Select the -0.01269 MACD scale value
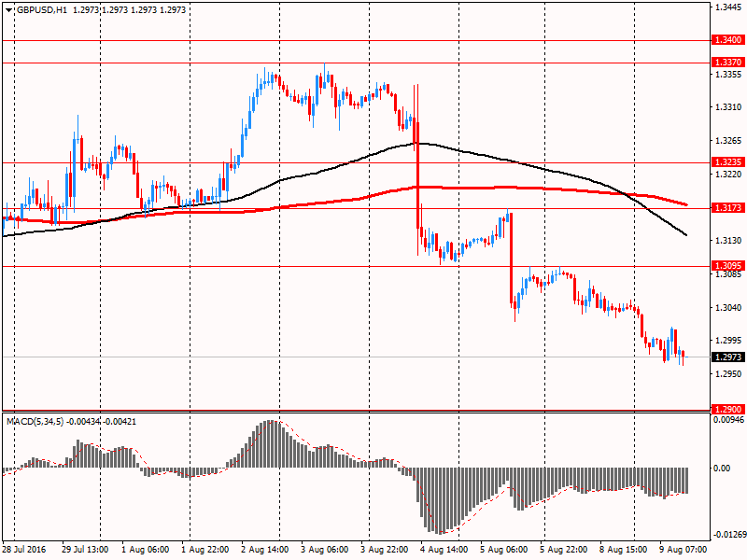 point(729,535)
